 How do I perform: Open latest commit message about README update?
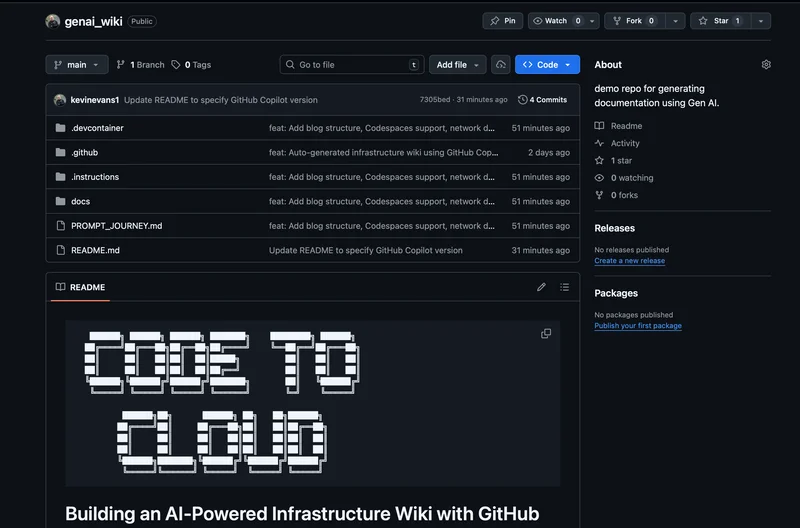pyautogui.click(x=221, y=100)
